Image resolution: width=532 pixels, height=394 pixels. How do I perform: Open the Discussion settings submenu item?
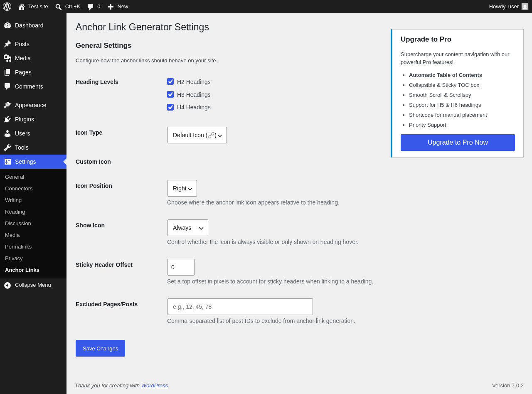point(18,223)
